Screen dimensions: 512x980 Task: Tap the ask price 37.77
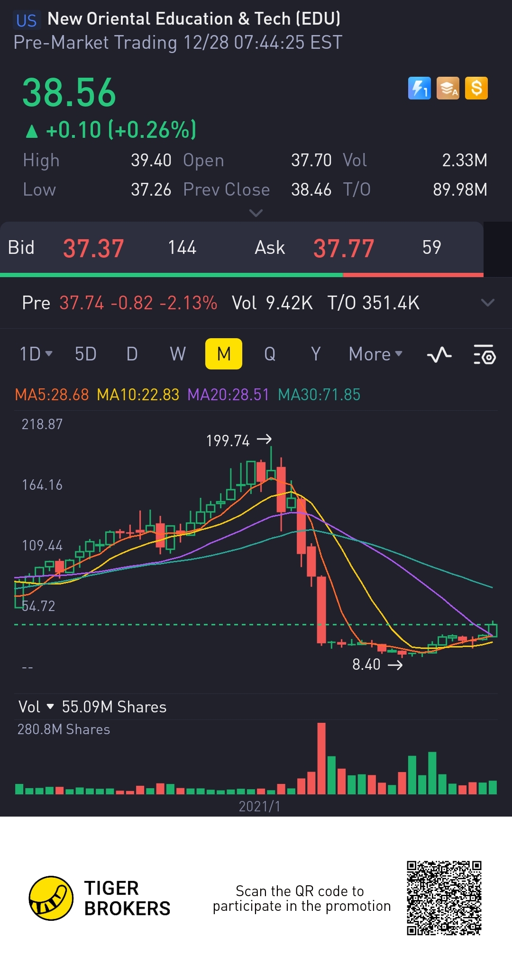pos(344,248)
